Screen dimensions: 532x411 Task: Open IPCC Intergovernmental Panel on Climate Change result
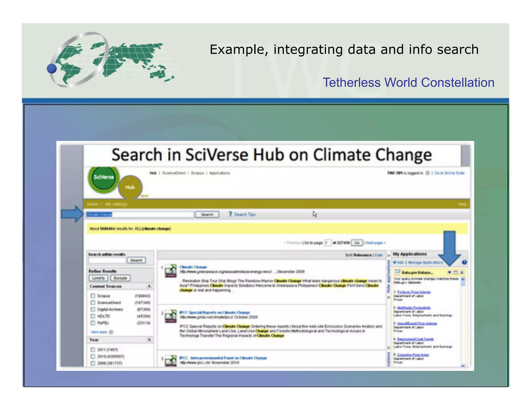(223, 358)
